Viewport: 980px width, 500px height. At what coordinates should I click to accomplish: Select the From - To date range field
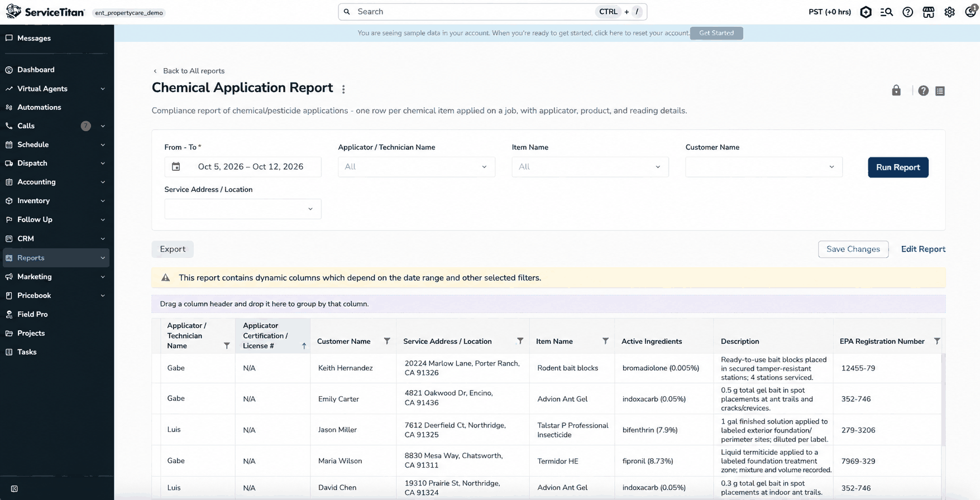tap(243, 167)
